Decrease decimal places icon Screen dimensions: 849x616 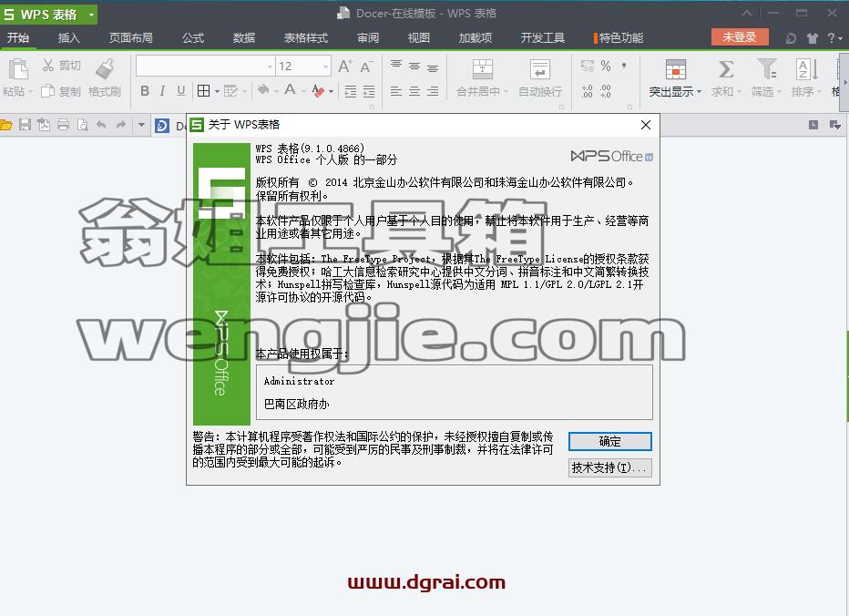point(606,91)
